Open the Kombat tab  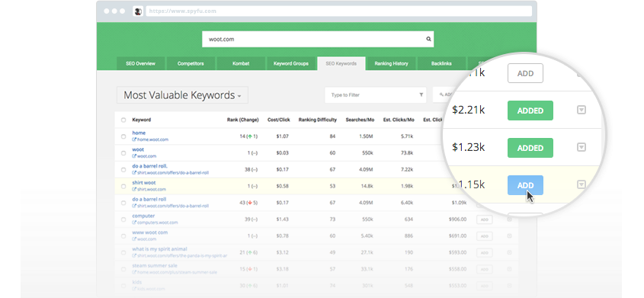coord(240,63)
